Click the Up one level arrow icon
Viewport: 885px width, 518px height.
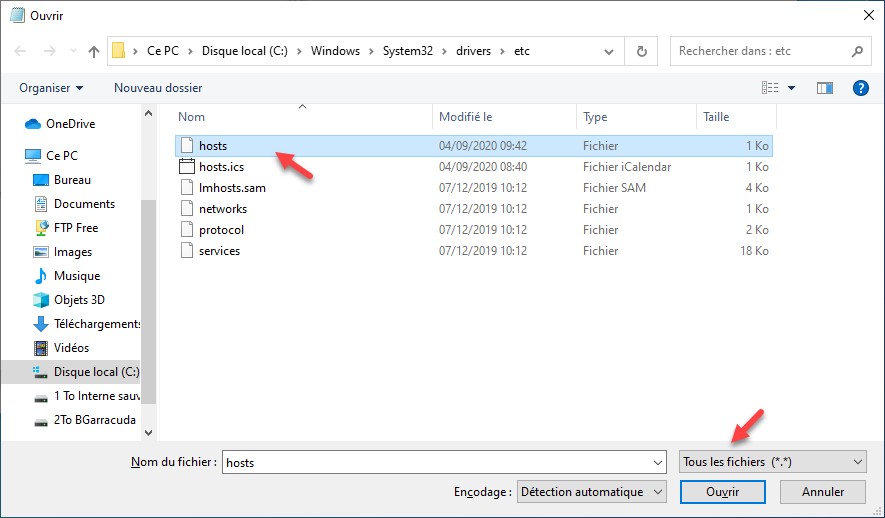[x=94, y=51]
